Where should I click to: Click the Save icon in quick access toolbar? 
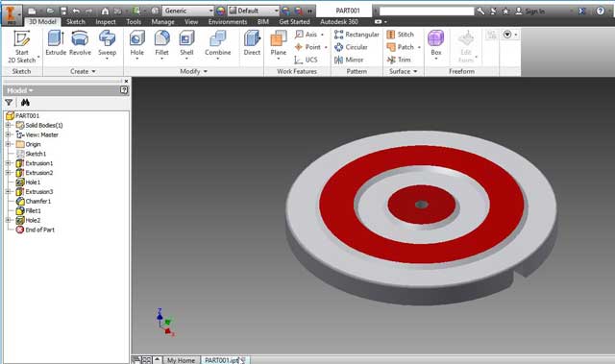point(63,11)
